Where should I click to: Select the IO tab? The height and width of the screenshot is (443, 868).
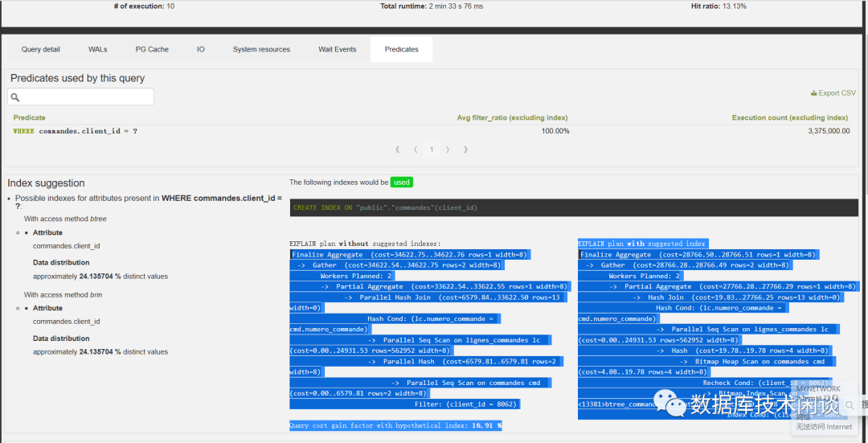pyautogui.click(x=200, y=49)
